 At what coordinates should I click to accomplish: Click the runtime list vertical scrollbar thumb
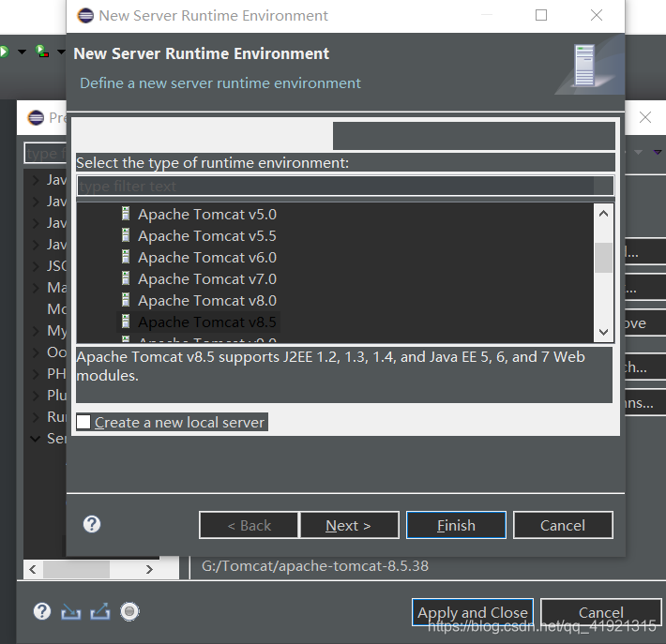[x=603, y=258]
